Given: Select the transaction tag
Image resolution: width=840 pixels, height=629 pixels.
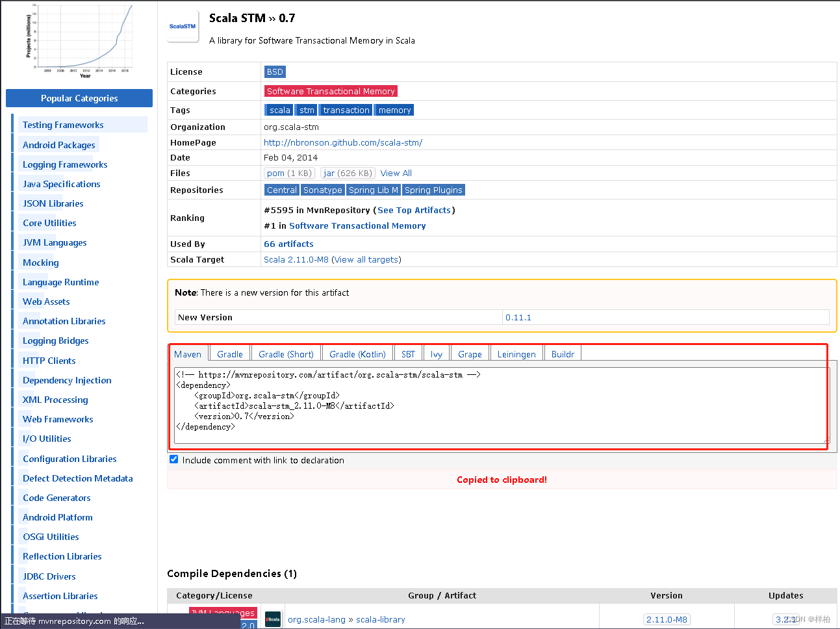Looking at the screenshot, I should (x=346, y=110).
